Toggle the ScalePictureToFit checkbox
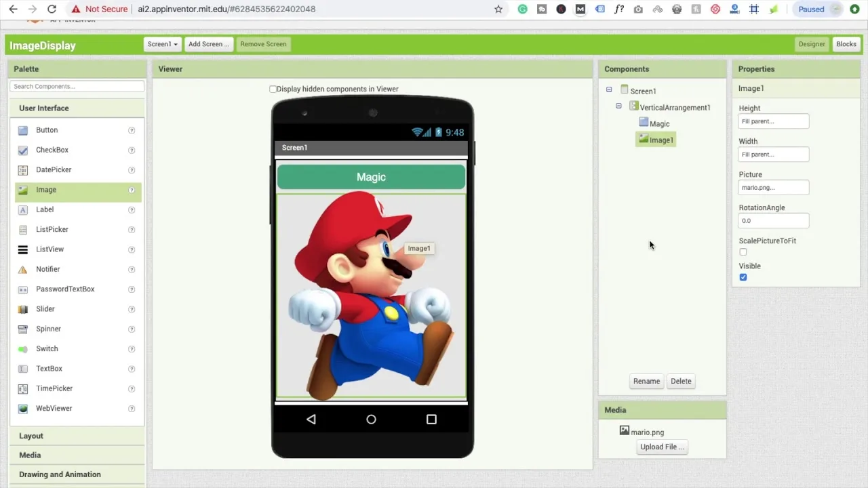This screenshot has height=488, width=868. 743,252
